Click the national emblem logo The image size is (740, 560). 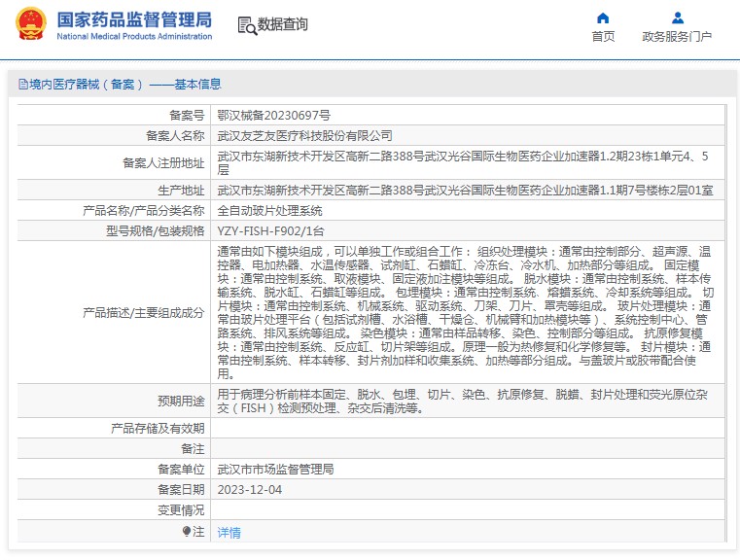(31, 23)
